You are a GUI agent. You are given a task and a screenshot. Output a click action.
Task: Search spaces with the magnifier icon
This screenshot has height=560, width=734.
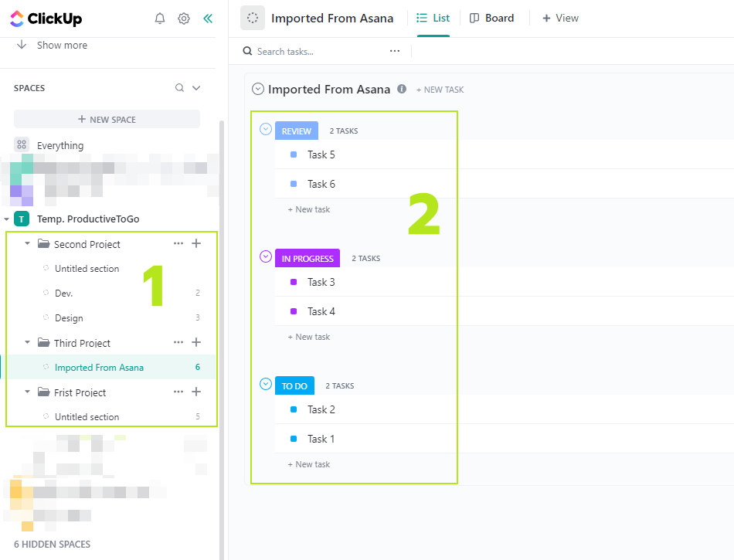click(179, 87)
